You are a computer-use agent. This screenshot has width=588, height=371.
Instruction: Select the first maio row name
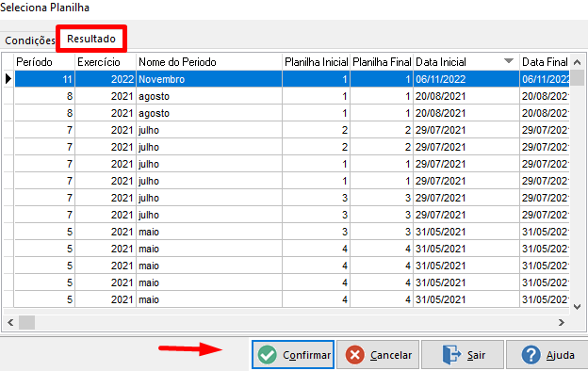209,232
